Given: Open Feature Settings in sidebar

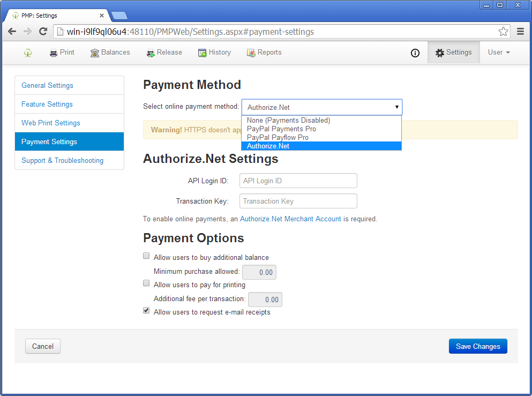Looking at the screenshot, I should point(69,104).
